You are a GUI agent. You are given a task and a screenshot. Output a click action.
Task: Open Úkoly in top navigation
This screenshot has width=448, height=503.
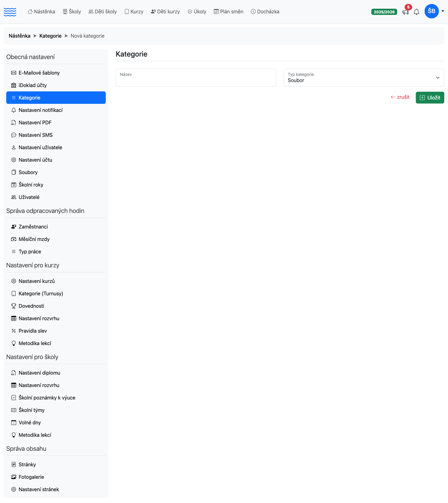197,12
